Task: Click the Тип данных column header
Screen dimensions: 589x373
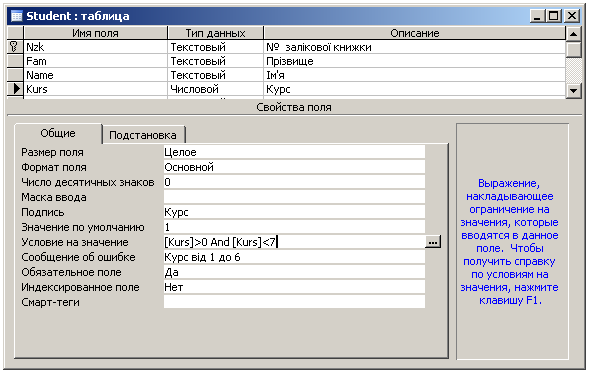Action: tap(215, 33)
